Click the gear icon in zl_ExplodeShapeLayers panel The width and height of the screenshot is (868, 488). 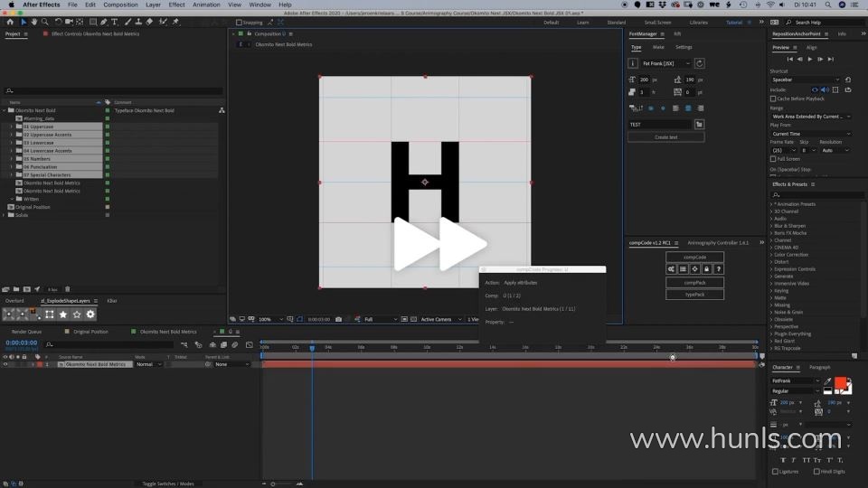click(90, 314)
